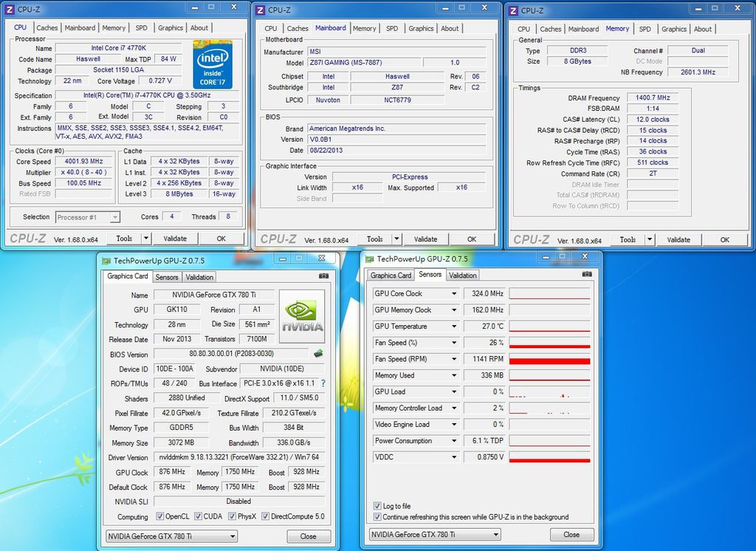
Task: Open Tools dropdown arrow in Memory window
Action: [x=650, y=239]
